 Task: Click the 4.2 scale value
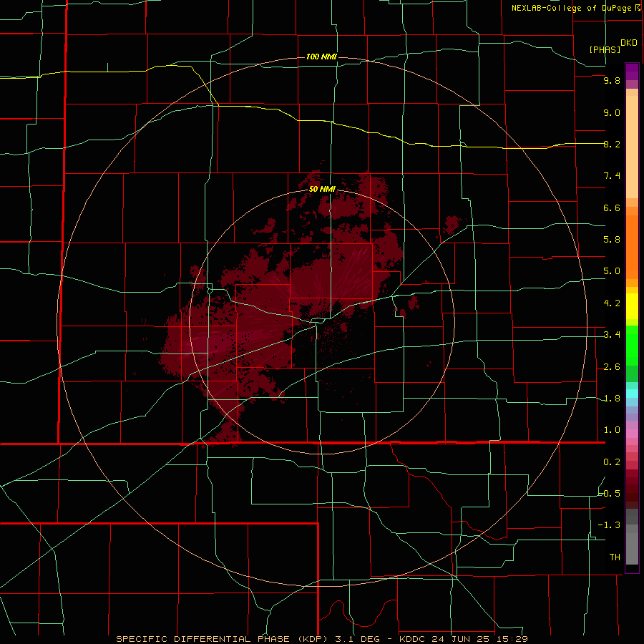point(612,303)
